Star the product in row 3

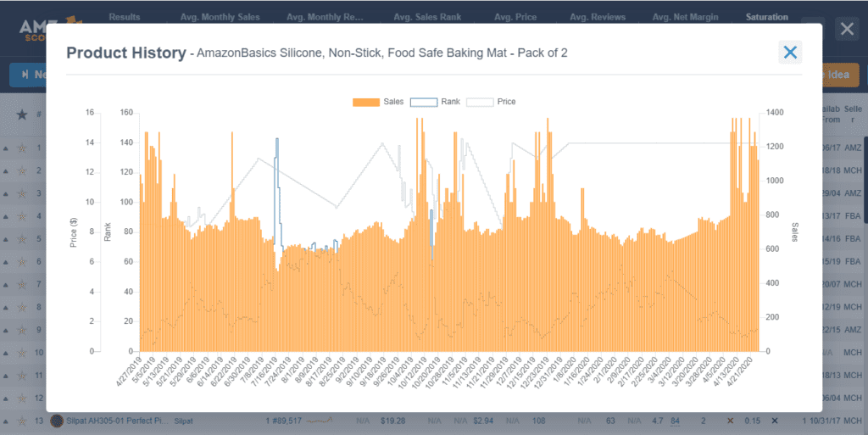click(x=21, y=193)
